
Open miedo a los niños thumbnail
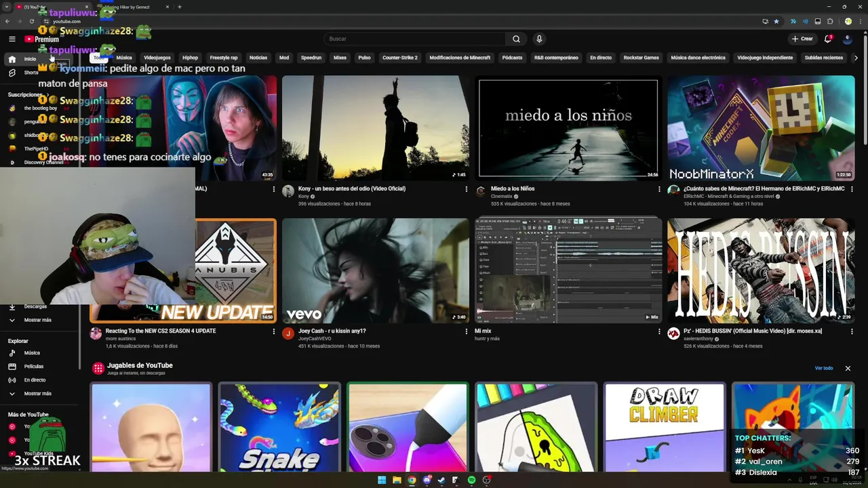tap(568, 127)
